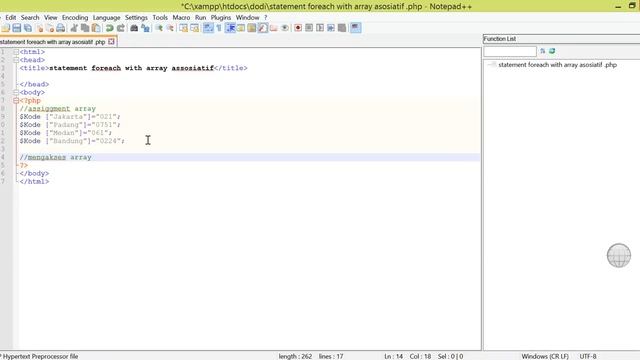
Task: Toggle Show All Characters paragraph icon
Action: point(219,28)
